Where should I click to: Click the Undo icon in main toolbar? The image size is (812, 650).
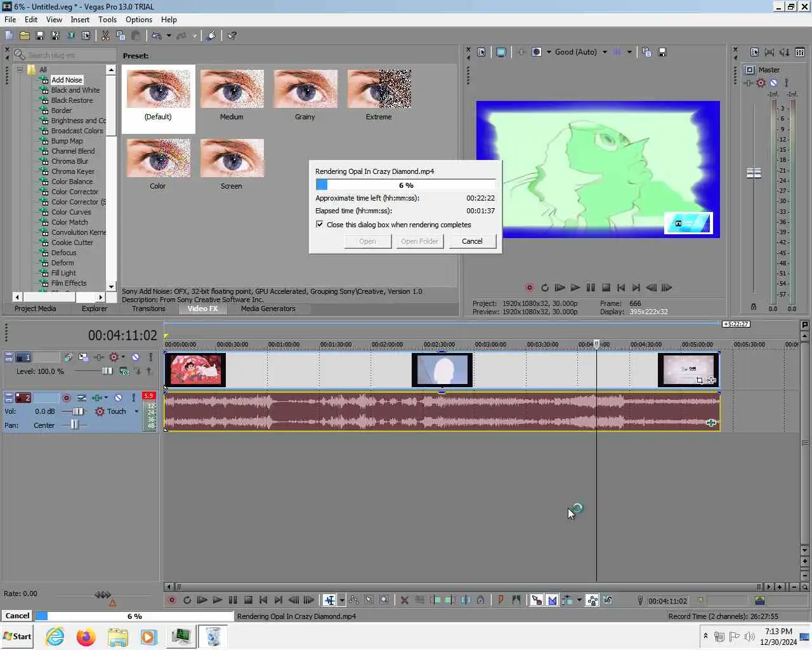pyautogui.click(x=157, y=36)
